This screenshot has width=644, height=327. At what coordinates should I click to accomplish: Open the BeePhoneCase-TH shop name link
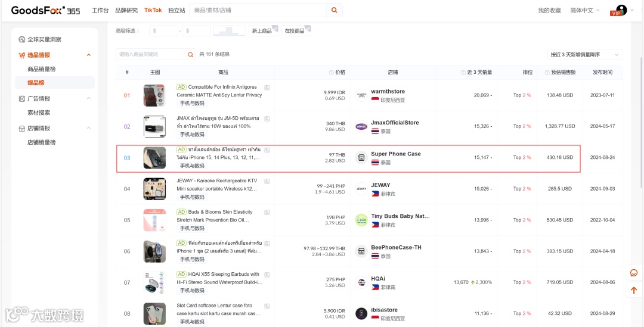pos(396,247)
